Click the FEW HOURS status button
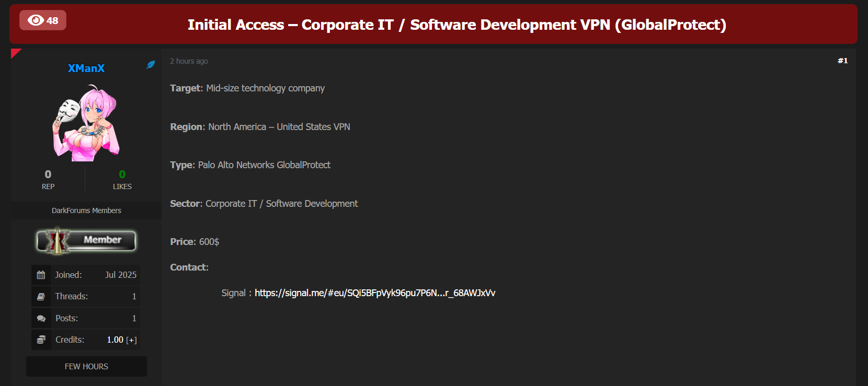868x386 pixels. tap(86, 367)
